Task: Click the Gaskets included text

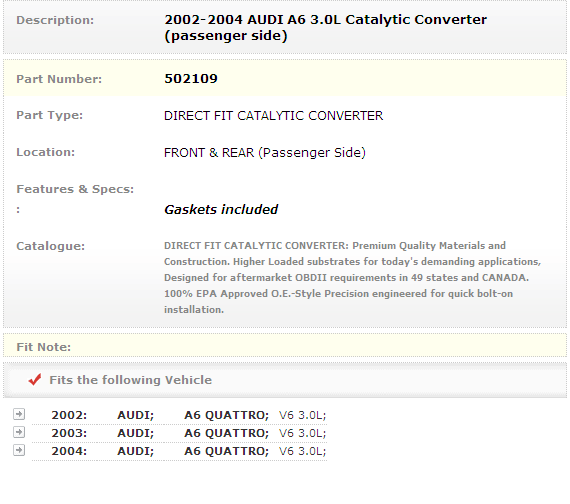Action: [221, 209]
